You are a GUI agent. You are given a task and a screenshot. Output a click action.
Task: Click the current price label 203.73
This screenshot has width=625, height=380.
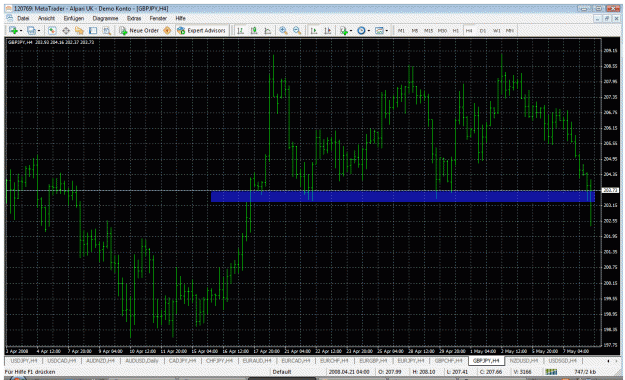[610, 190]
